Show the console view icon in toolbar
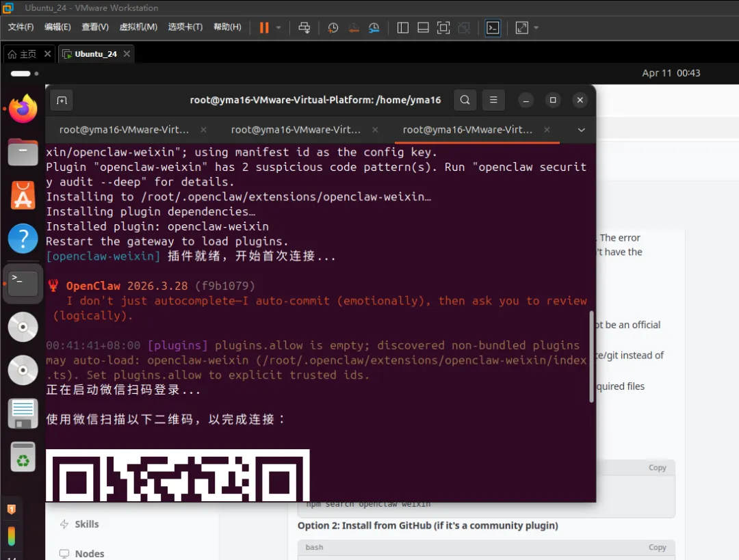The height and width of the screenshot is (560, 739). point(493,28)
